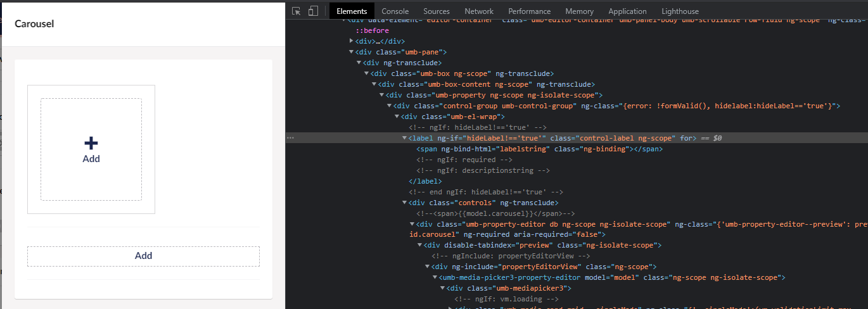Open the Performance tab
Screen dimensions: 868x309
pyautogui.click(x=530, y=11)
